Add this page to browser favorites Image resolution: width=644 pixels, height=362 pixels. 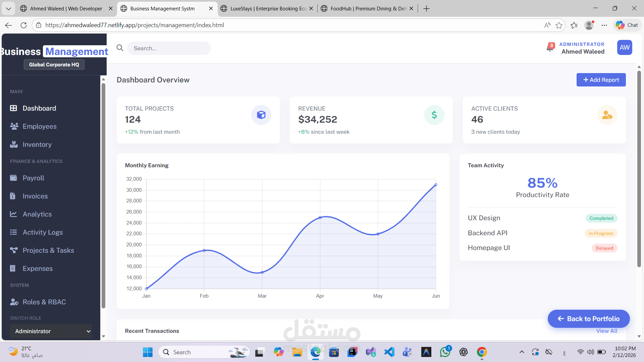(x=559, y=25)
